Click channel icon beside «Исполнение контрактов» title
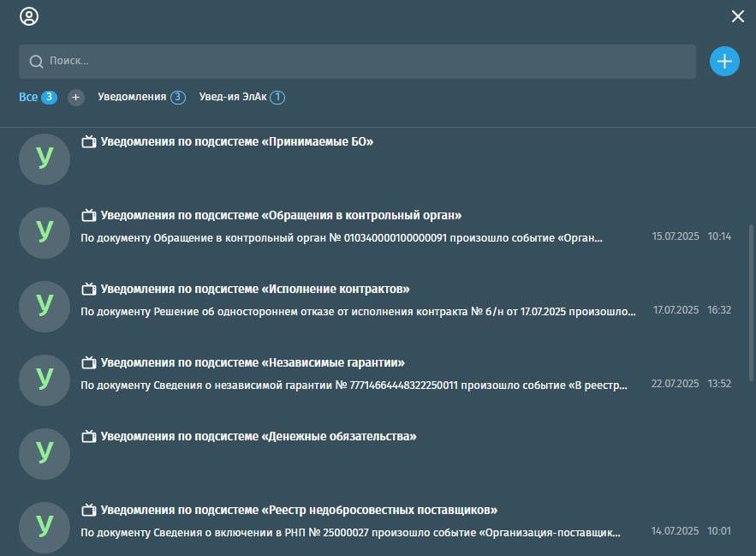Image resolution: width=756 pixels, height=556 pixels. click(88, 289)
